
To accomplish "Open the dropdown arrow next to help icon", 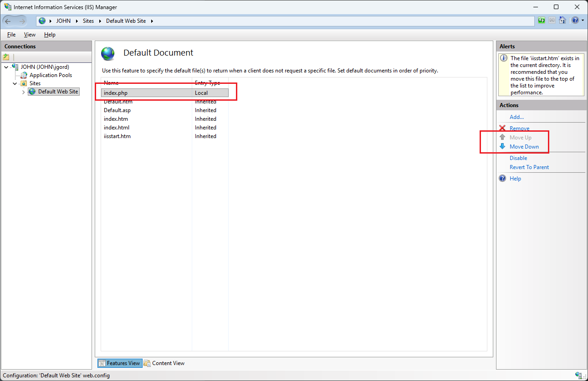I will pos(583,21).
